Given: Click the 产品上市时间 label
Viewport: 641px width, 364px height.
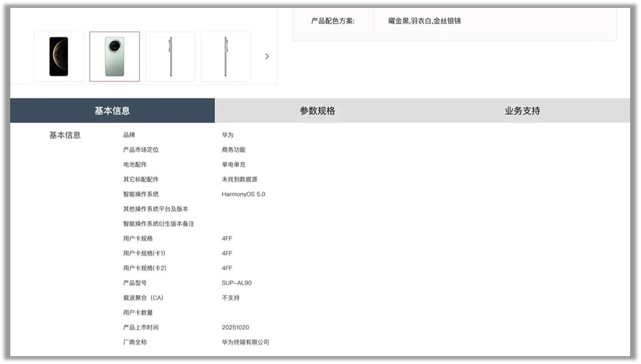Looking at the screenshot, I should click(x=141, y=327).
